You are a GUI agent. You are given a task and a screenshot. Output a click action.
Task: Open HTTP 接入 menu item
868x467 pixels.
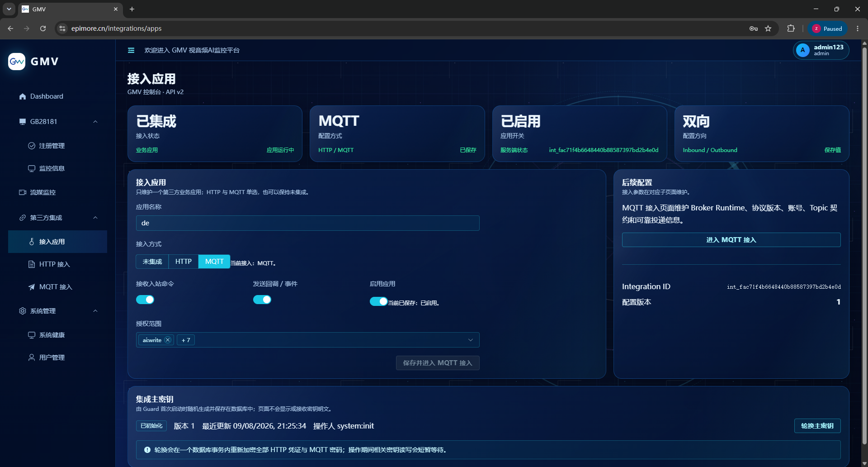pyautogui.click(x=58, y=264)
